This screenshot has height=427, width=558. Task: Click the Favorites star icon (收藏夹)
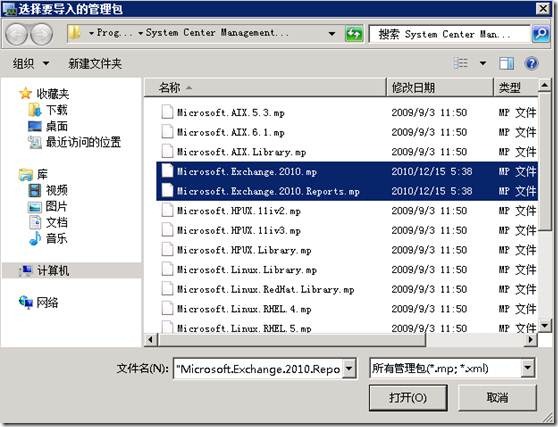coord(25,93)
